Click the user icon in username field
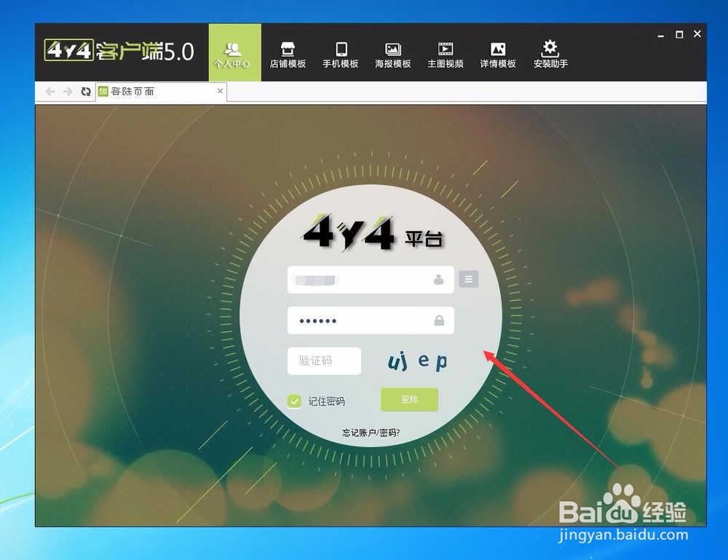728x560 pixels. click(x=438, y=280)
